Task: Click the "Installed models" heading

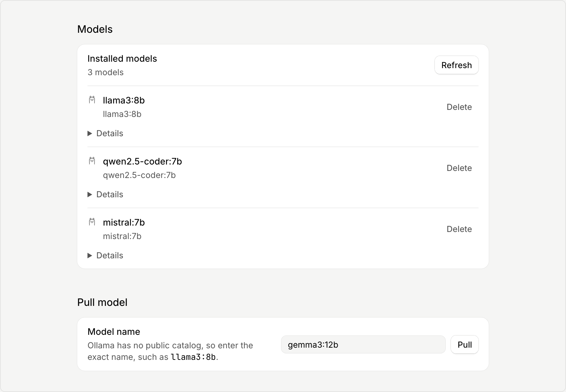Action: tap(122, 58)
